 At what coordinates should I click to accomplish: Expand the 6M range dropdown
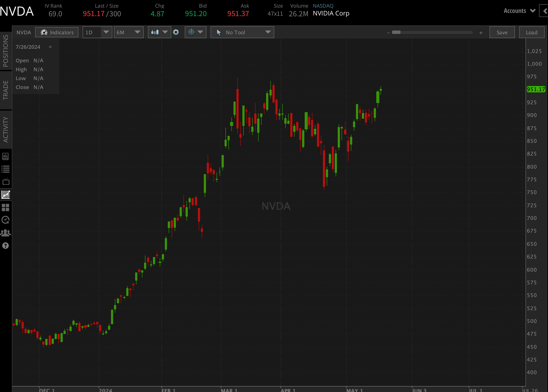click(x=138, y=32)
